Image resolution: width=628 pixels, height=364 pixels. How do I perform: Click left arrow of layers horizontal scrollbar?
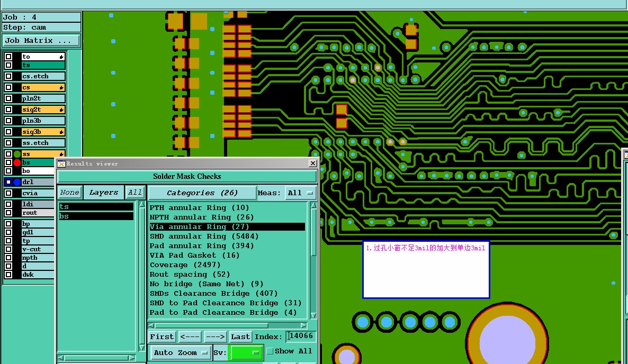pyautogui.click(x=61, y=358)
